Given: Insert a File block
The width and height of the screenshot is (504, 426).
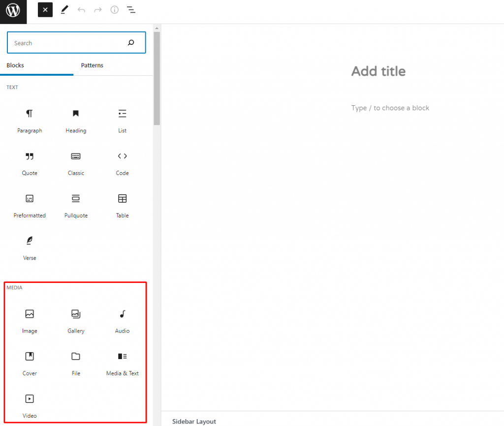Looking at the screenshot, I should 76,364.
